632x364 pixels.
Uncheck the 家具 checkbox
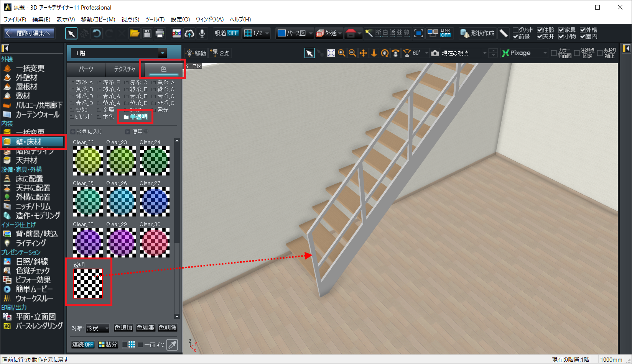pos(561,30)
